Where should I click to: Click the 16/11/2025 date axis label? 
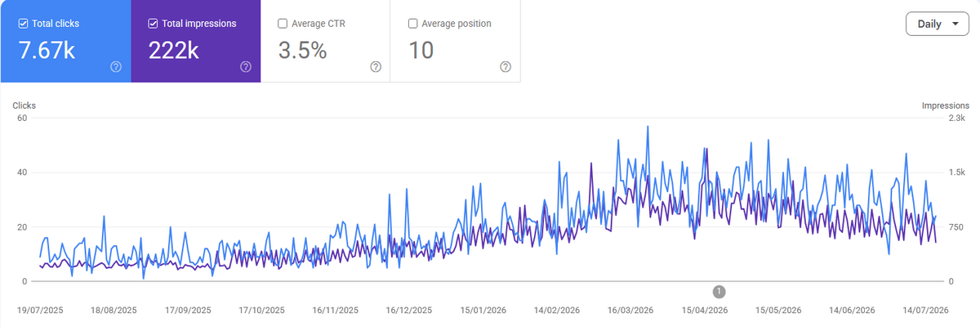pos(336,311)
